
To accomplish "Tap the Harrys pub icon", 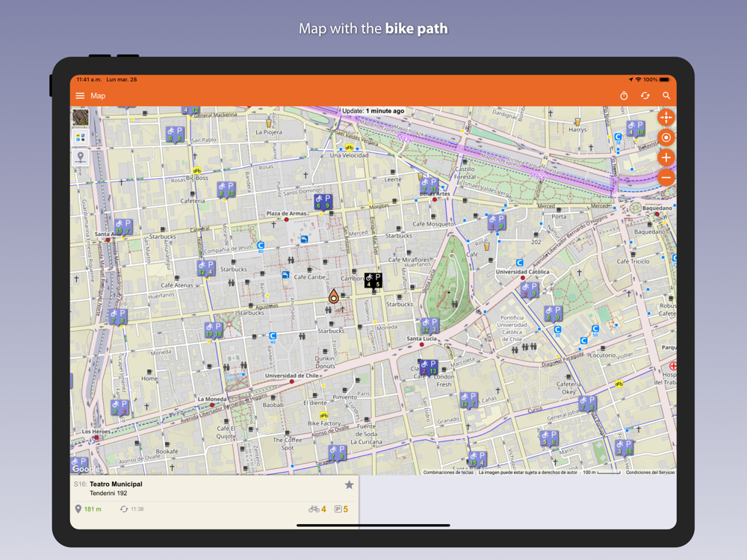I will pyautogui.click(x=577, y=122).
